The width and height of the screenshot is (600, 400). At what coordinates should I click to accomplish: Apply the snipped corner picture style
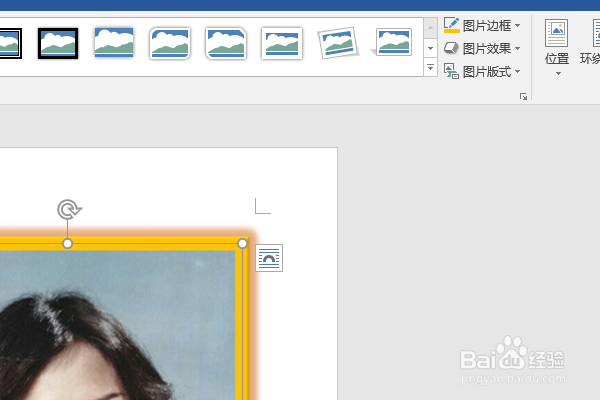(226, 43)
